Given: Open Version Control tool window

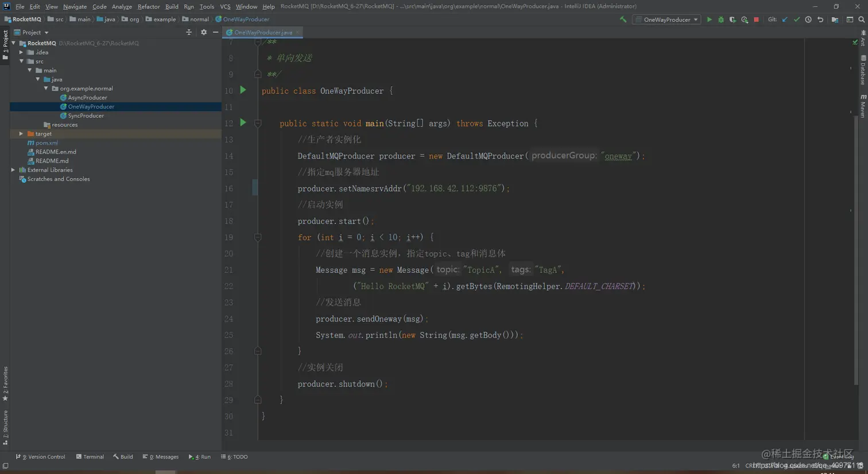Looking at the screenshot, I should tap(41, 457).
